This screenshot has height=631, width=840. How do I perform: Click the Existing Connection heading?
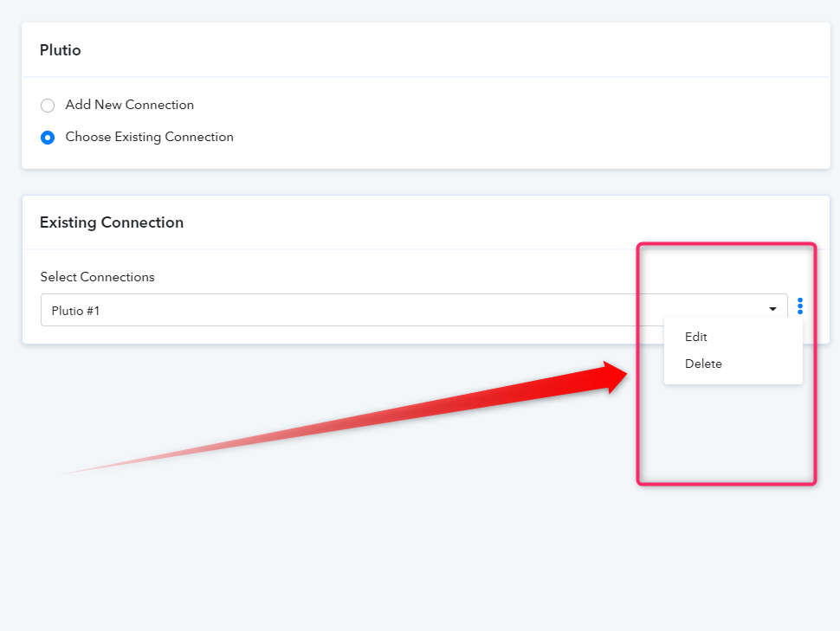click(112, 222)
